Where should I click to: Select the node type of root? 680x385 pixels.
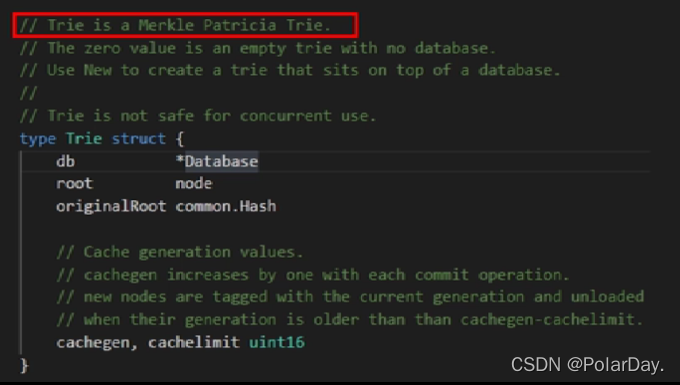coord(194,184)
